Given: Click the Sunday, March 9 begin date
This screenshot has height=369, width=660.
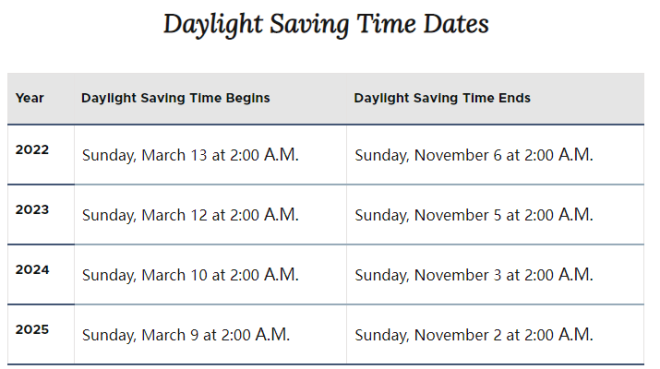Looking at the screenshot, I should 186,335.
